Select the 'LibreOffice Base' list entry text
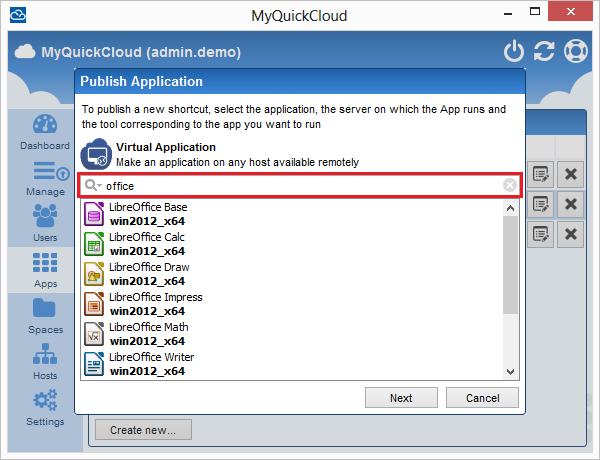The height and width of the screenshot is (460, 600). click(x=148, y=207)
